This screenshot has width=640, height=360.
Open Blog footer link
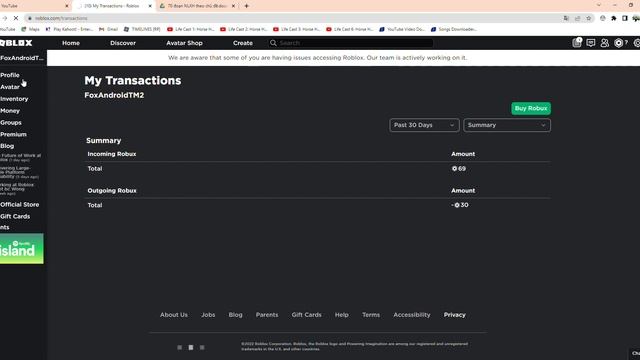(x=236, y=315)
